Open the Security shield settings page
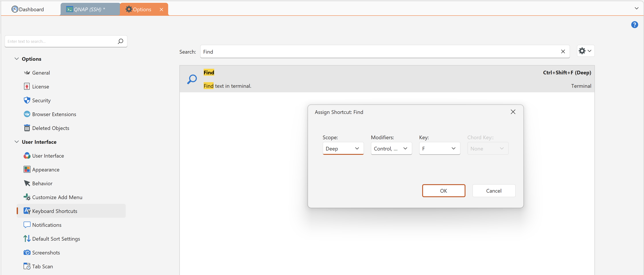644x275 pixels. [41, 100]
